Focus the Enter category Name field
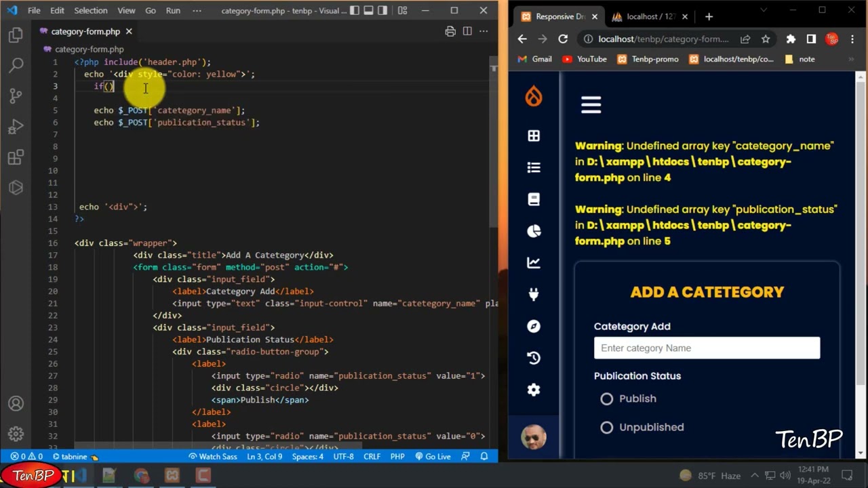Screen dimensions: 868x488 pos(707,348)
